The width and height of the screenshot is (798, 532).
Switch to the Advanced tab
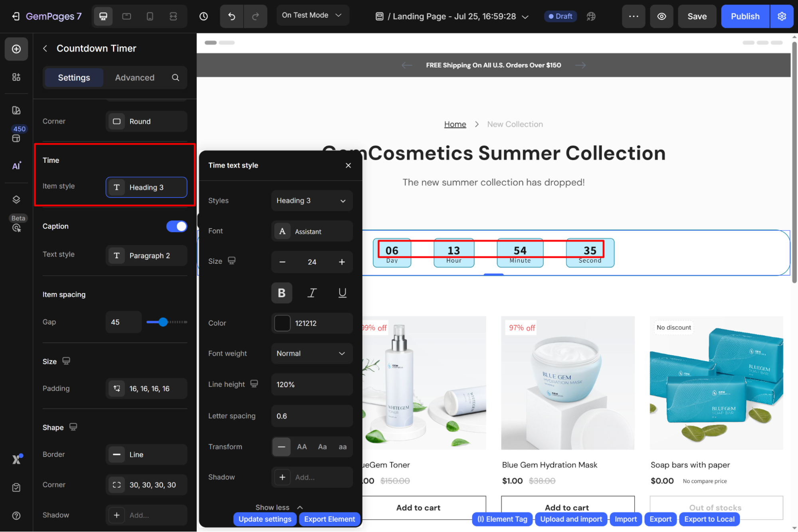point(135,77)
